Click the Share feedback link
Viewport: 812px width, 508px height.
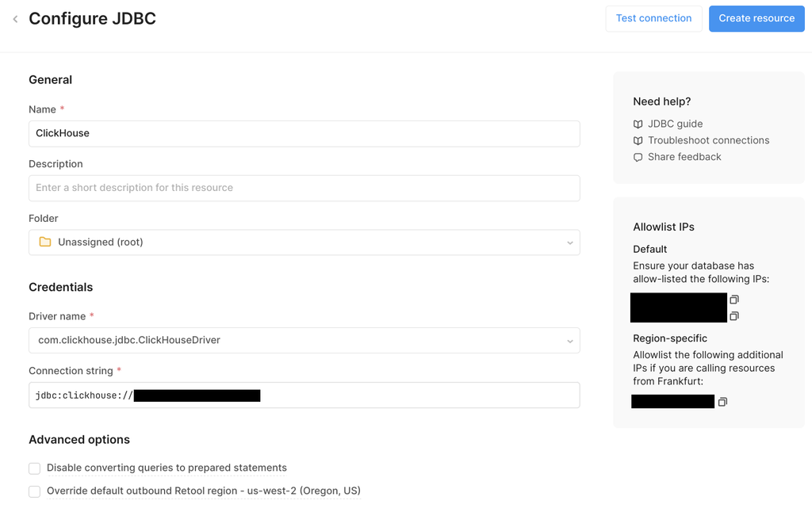click(684, 158)
